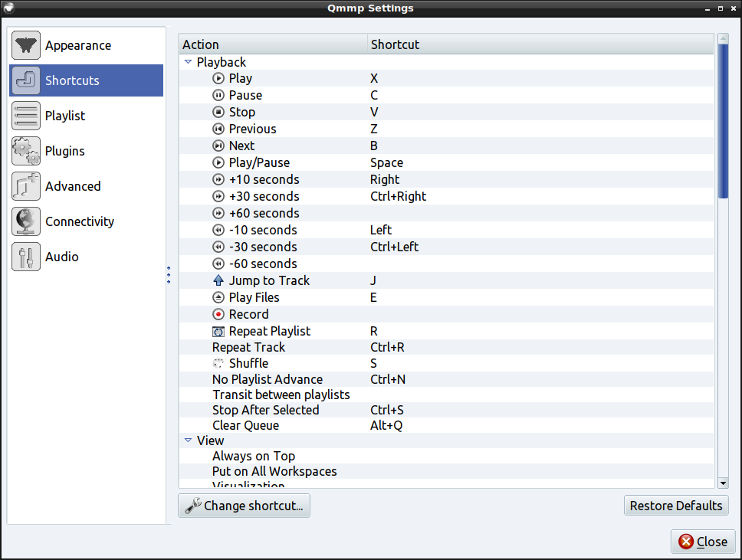Image resolution: width=742 pixels, height=560 pixels.
Task: Click the Jump to Track arrow icon
Action: 218,281
